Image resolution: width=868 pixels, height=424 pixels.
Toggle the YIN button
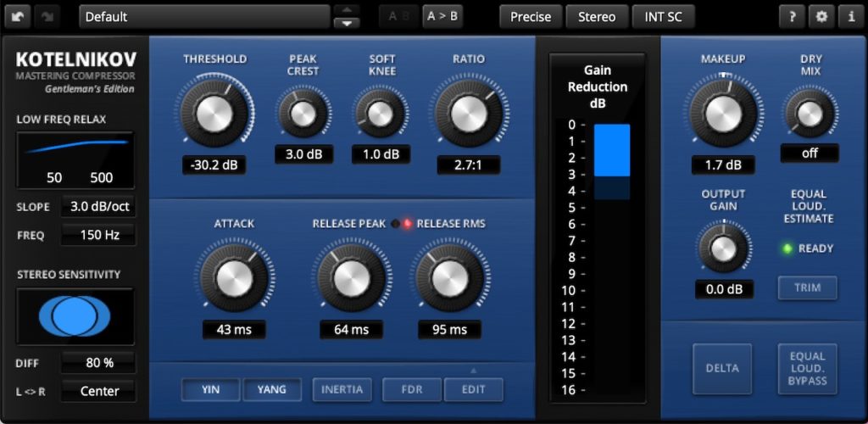pyautogui.click(x=211, y=390)
